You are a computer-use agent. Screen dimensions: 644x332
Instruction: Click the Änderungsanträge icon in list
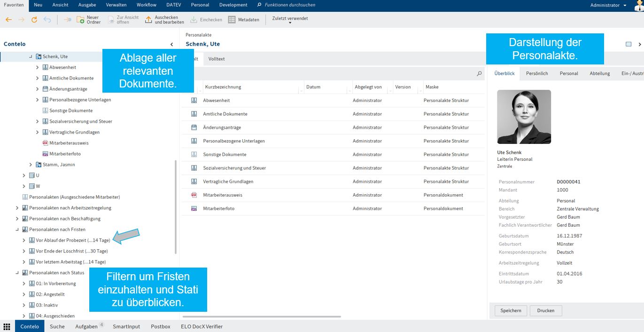(x=194, y=127)
